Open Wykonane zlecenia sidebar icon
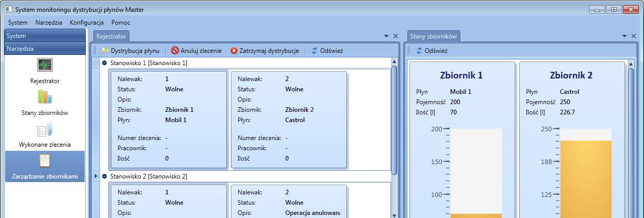 (x=45, y=129)
